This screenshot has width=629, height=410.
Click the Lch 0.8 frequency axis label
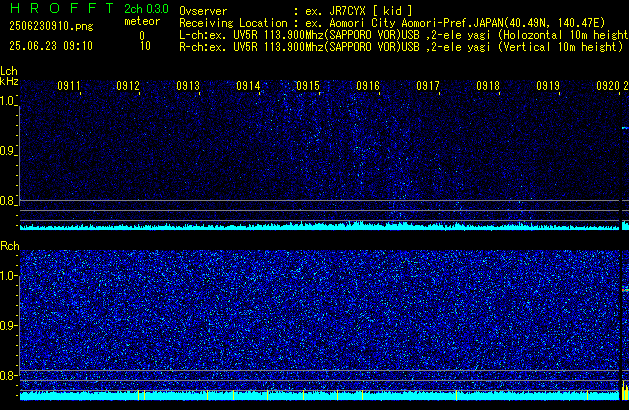[8, 201]
